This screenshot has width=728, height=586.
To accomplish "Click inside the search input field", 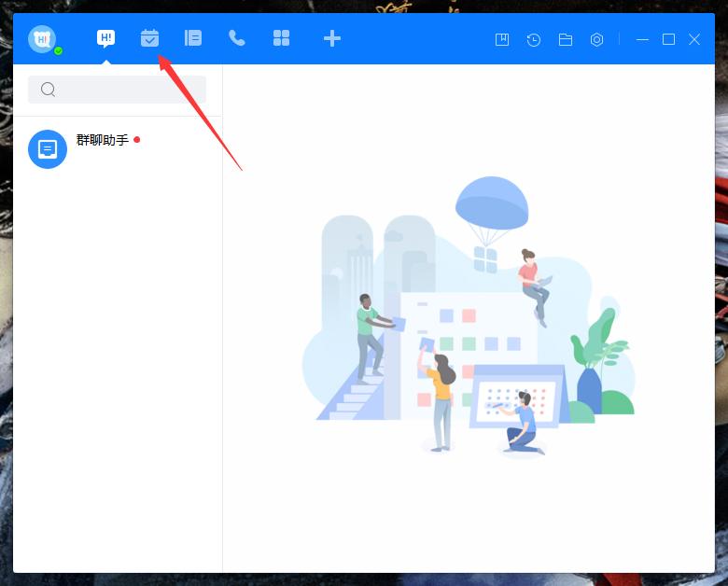I will (117, 90).
